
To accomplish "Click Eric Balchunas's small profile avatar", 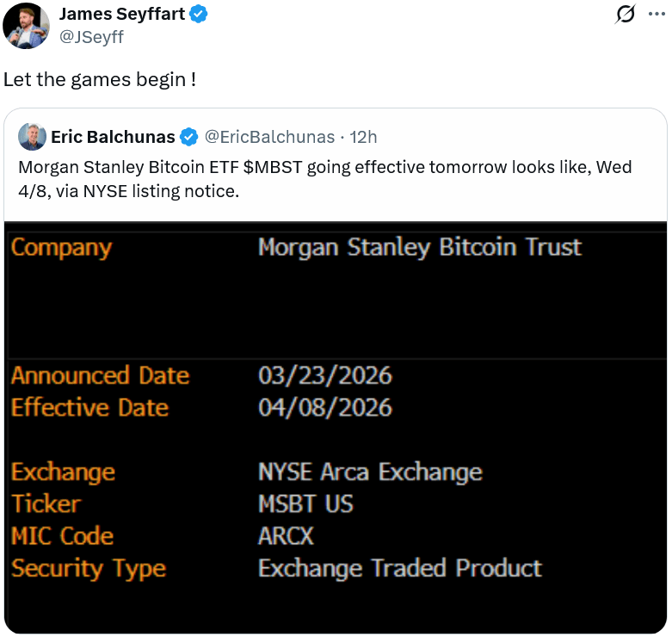I will tap(32, 137).
